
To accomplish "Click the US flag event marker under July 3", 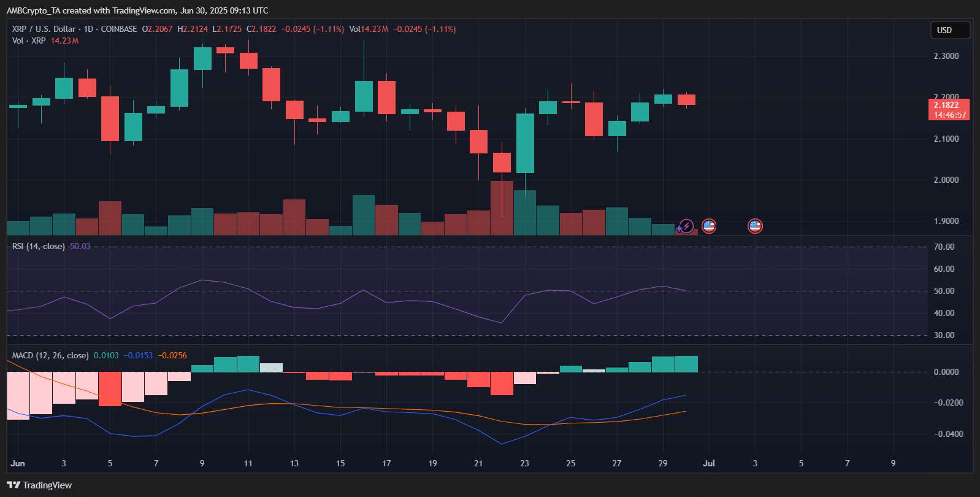I will tap(755, 226).
